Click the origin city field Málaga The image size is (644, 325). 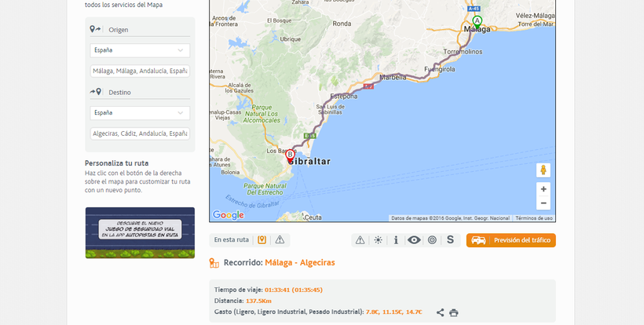coord(140,71)
